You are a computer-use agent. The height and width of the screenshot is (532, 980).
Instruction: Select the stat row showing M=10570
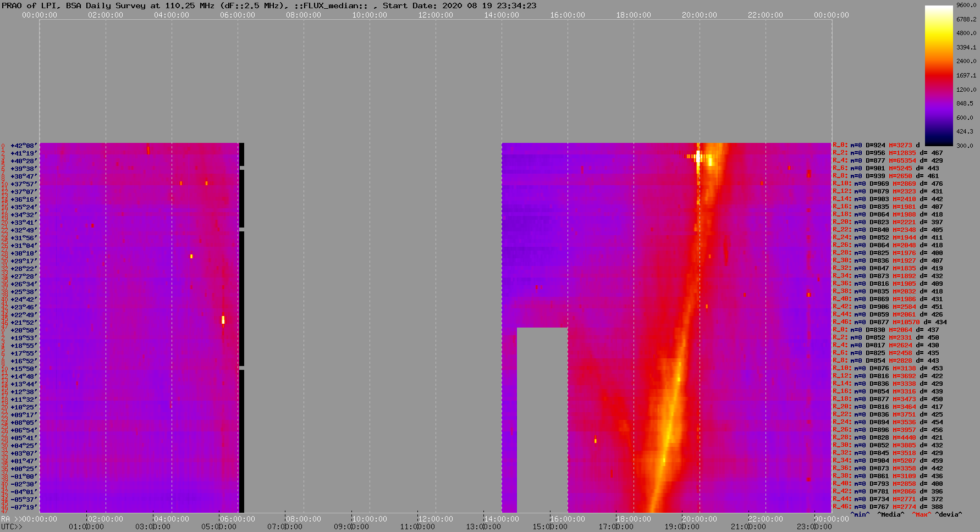pyautogui.click(x=890, y=322)
